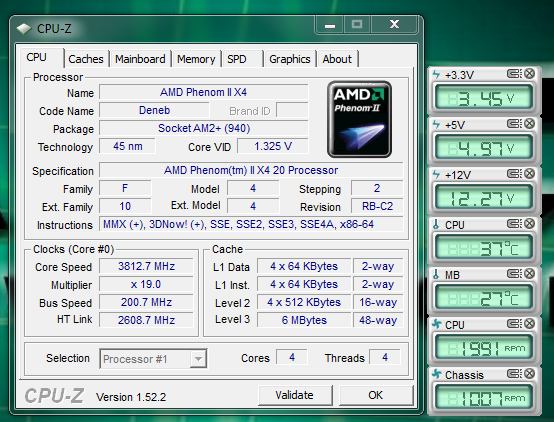Click the Level 3 value 6 MBytes

304,320
